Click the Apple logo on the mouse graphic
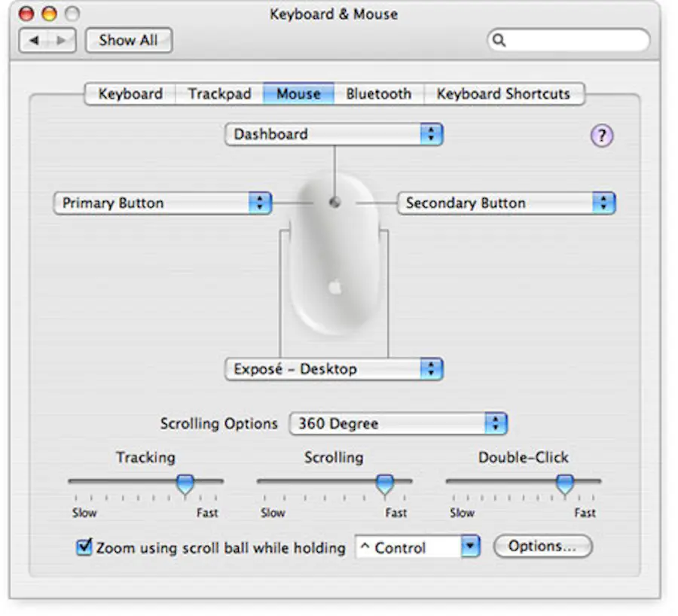Screen dimensions: 678x616 [x=334, y=286]
